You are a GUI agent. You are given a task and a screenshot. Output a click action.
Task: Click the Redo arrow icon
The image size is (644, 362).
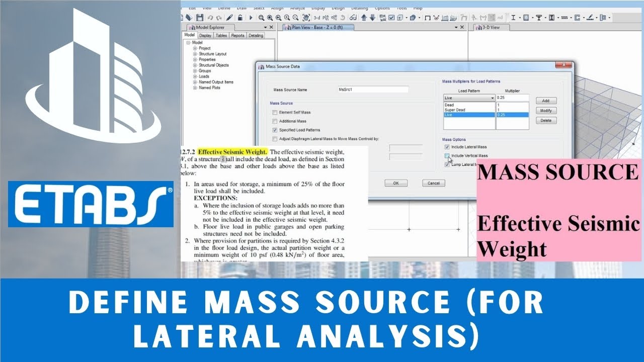(x=218, y=18)
